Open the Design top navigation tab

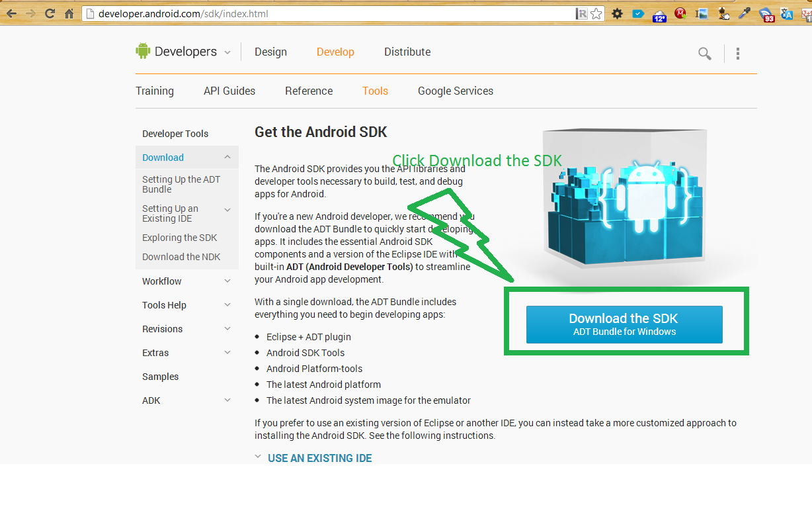click(x=271, y=52)
